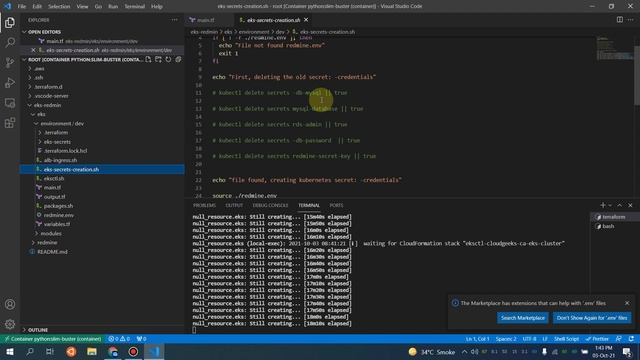Click Don't Show Again for .env files
The height and width of the screenshot is (360, 640).
click(x=592, y=318)
